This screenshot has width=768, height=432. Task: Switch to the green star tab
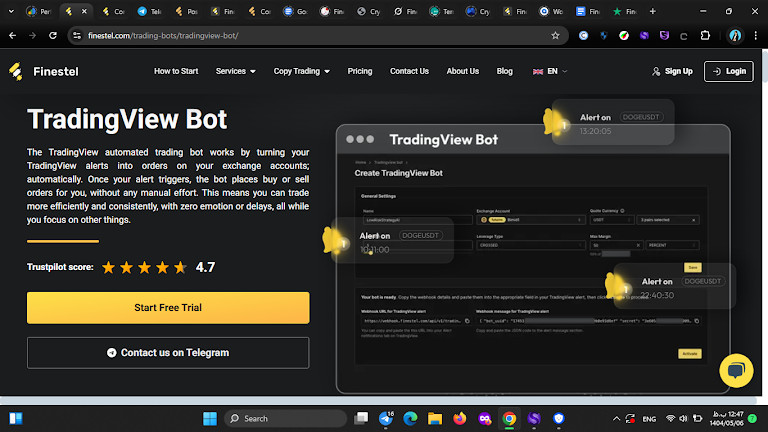pos(624,11)
